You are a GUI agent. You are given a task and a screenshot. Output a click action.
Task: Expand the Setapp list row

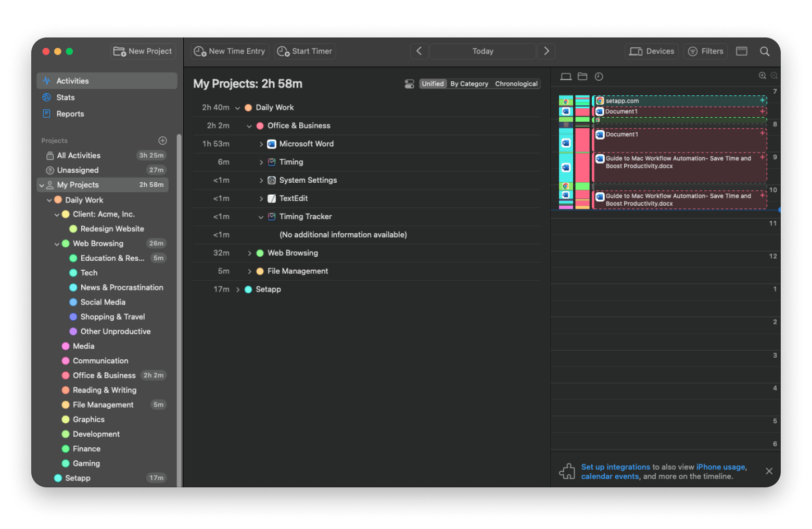238,289
